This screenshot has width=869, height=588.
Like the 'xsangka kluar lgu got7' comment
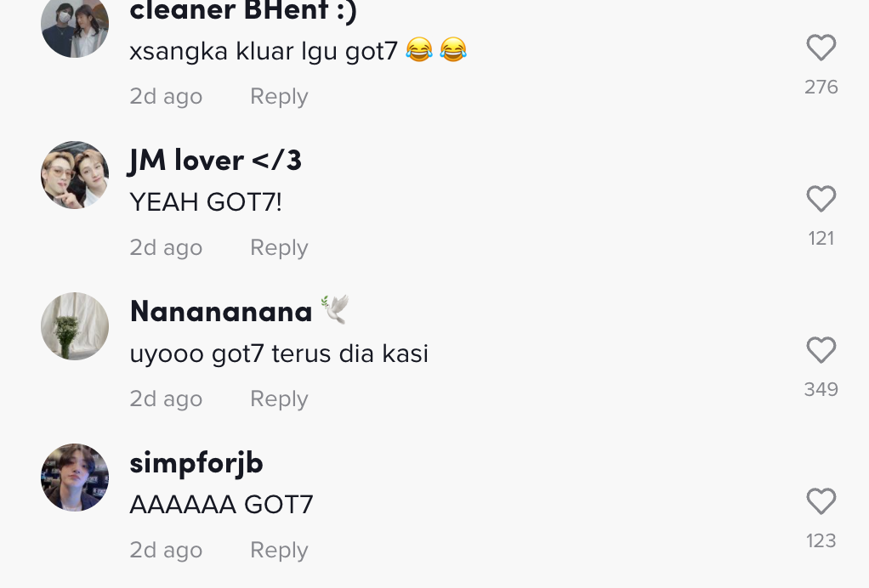[x=821, y=47]
